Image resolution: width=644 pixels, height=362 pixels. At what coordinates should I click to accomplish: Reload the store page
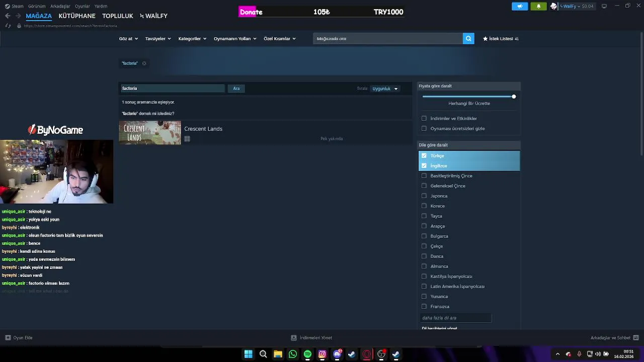pyautogui.click(x=8, y=26)
